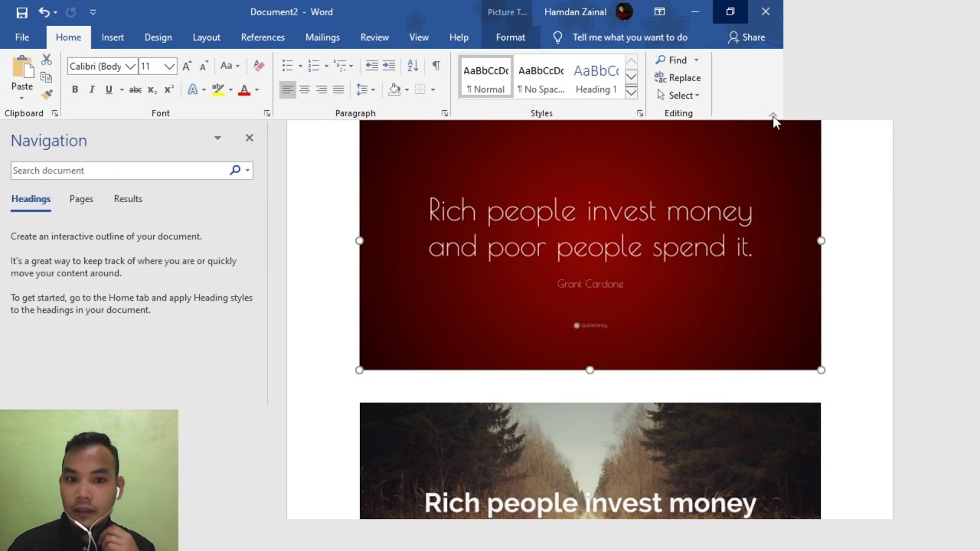Justify the text
Screen dimensions: 980x551
point(338,90)
